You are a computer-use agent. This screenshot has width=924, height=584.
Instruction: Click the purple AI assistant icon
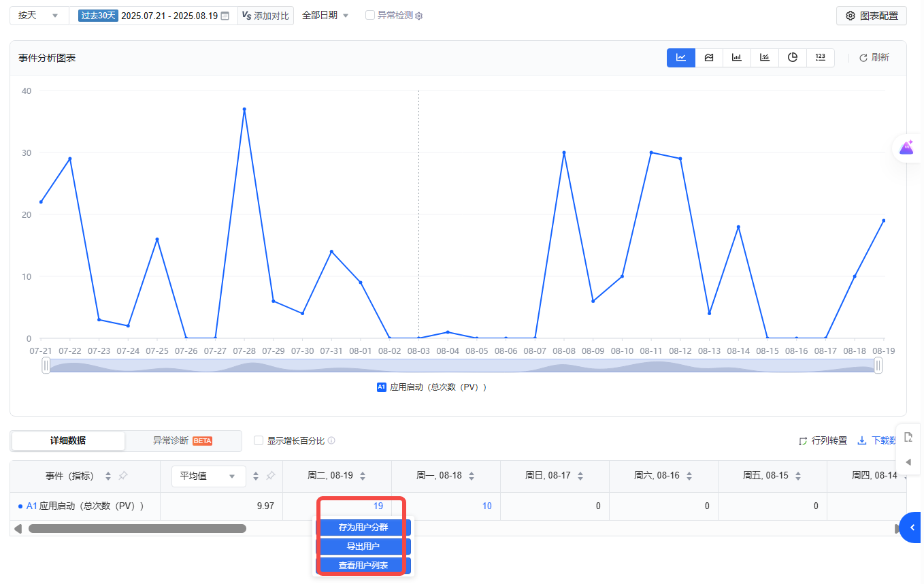tap(906, 147)
